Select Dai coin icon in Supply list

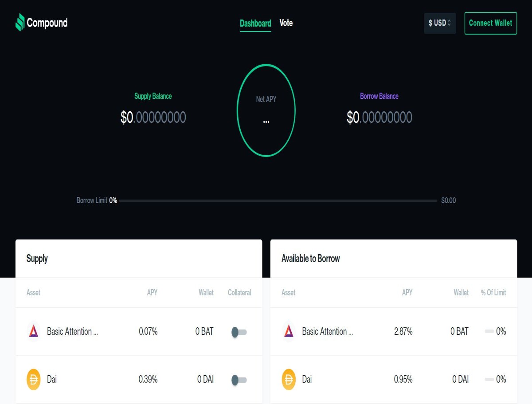[34, 380]
